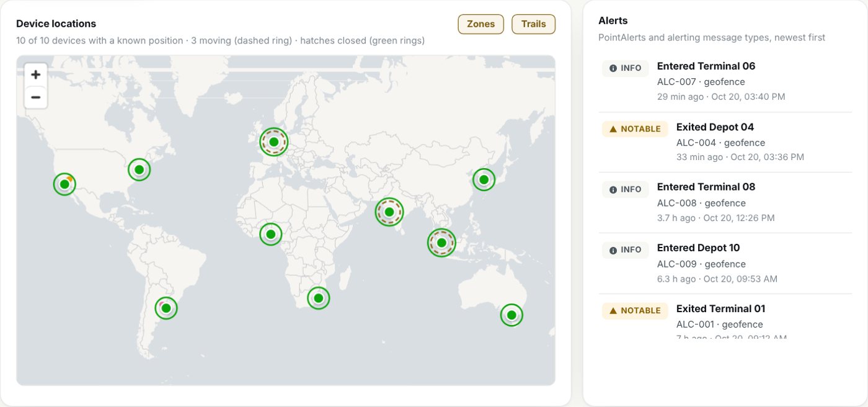Open the moving device marker over India

(x=389, y=212)
